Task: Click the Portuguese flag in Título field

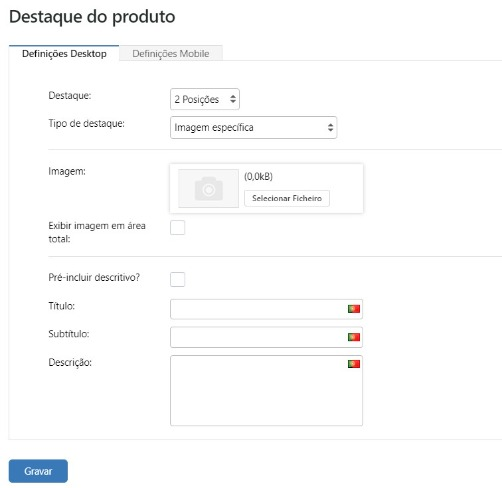Action: (x=354, y=309)
